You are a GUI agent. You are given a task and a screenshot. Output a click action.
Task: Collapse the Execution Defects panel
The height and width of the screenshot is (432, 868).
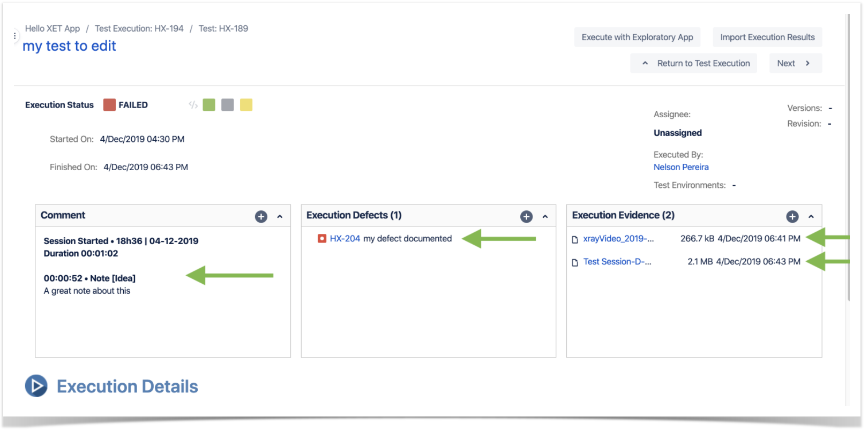click(x=545, y=217)
